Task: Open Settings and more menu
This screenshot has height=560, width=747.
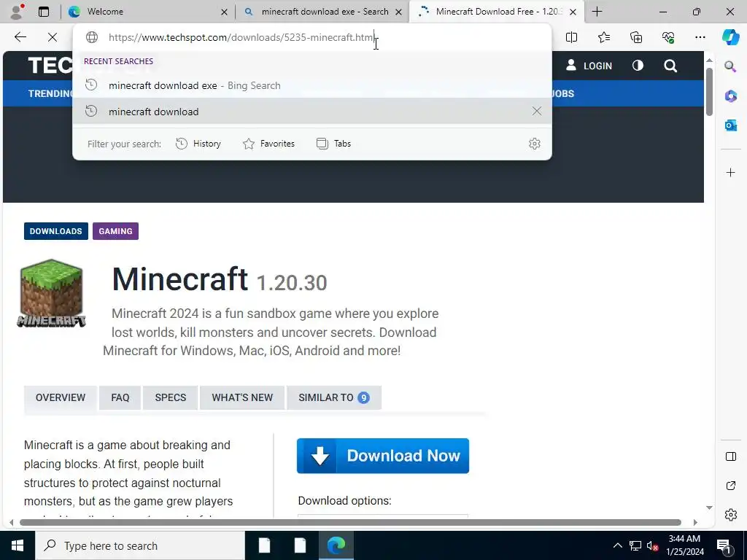Action: click(700, 37)
